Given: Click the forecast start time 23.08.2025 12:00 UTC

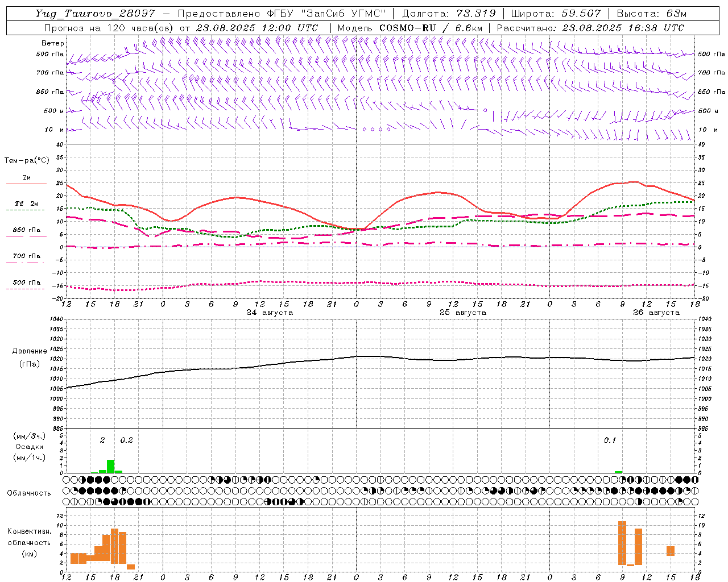Looking at the screenshot, I should click(x=257, y=28).
